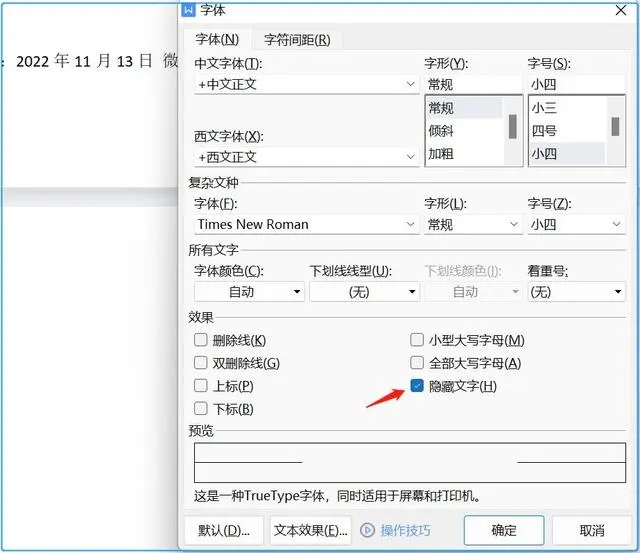Click the 字号(S) input field
Screen dimensions: 640x553
click(x=576, y=84)
